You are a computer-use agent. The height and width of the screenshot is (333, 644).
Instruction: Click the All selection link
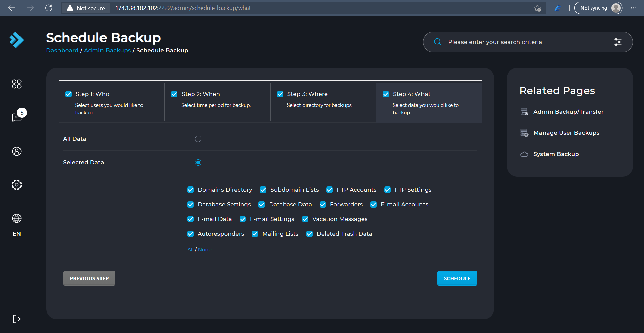click(x=190, y=249)
